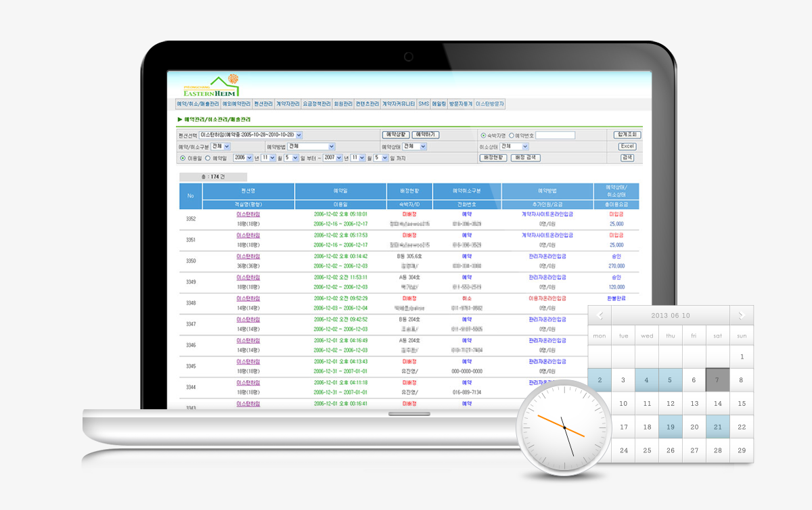Switch to 요금정책관리 menu
The width and height of the screenshot is (812, 510).
pos(317,104)
